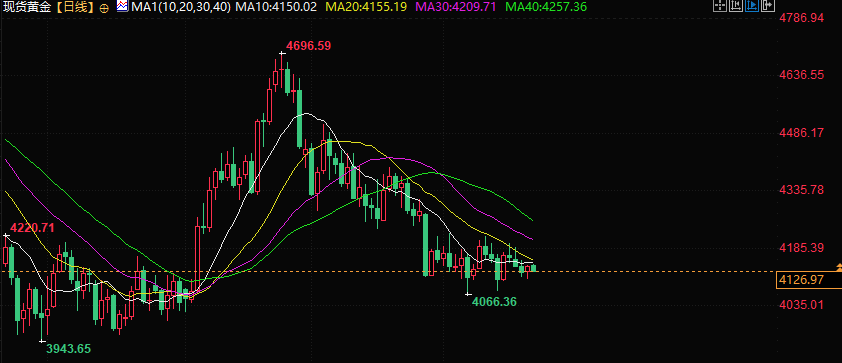Click the compress time axis icon
Viewport: 842px width, 363px height.
click(736, 6)
